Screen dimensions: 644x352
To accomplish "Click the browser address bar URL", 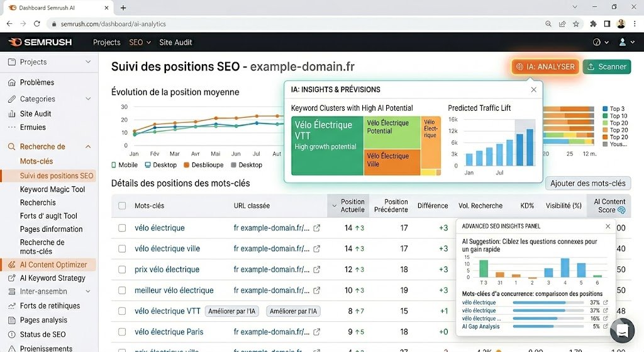I will [x=113, y=24].
